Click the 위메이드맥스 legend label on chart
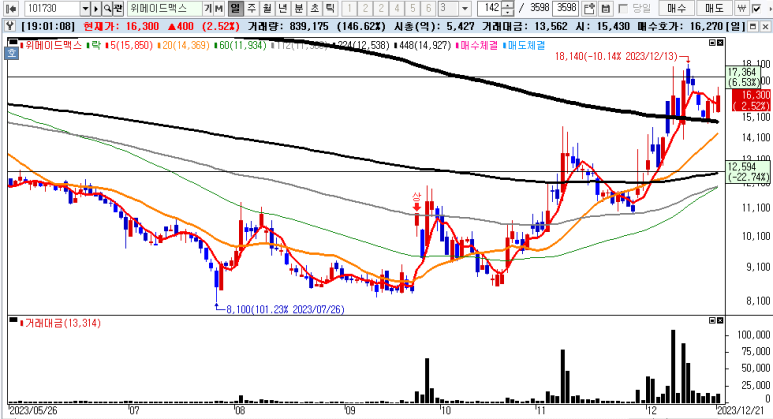Viewport: 773px width, 419px height. [x=53, y=46]
